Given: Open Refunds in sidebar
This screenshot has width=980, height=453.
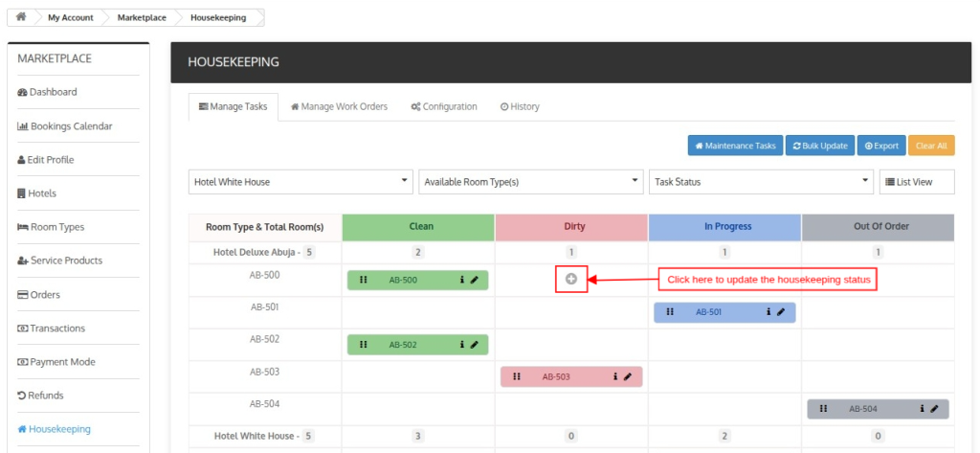Looking at the screenshot, I should [40, 396].
